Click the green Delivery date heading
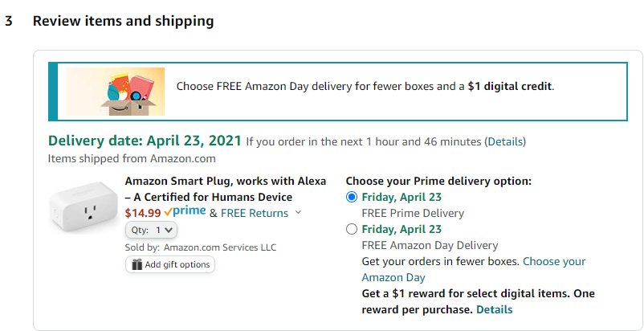This screenshot has width=644, height=331. click(x=145, y=141)
